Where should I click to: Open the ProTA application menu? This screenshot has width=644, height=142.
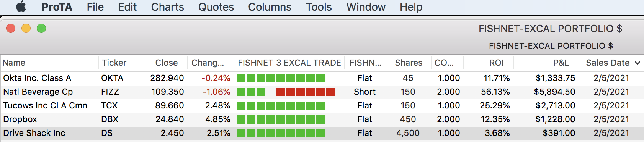tap(57, 7)
